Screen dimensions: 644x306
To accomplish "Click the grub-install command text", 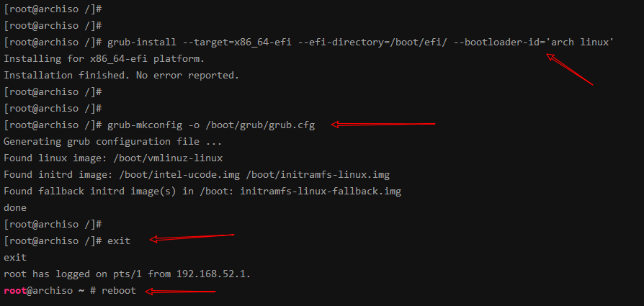I will (142, 42).
